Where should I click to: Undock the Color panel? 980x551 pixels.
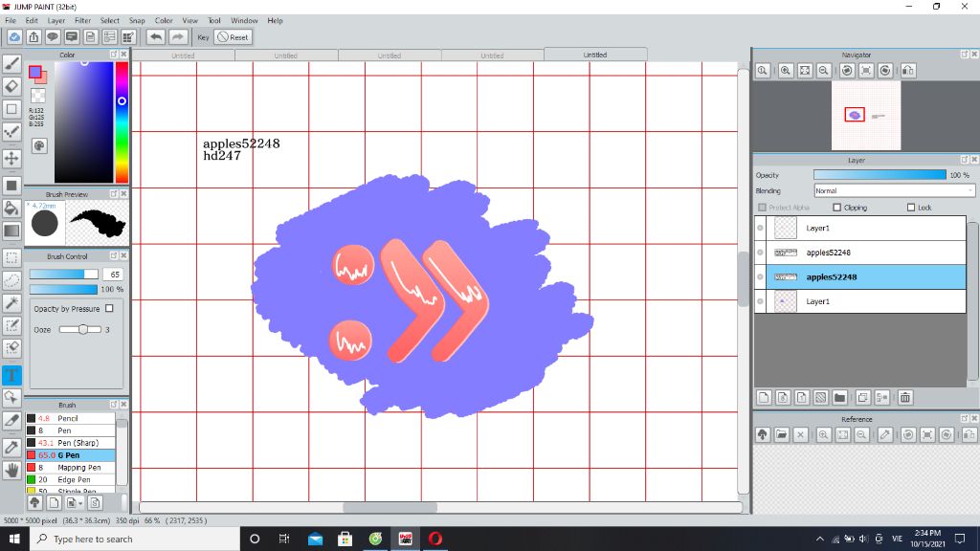pos(114,55)
